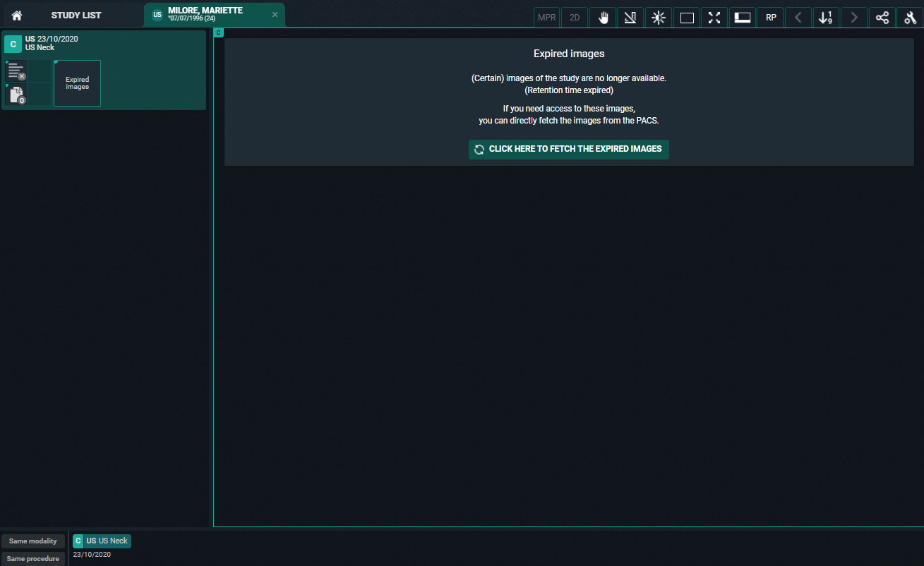Toggle the Same modality filter
This screenshot has width=924, height=566.
33,541
